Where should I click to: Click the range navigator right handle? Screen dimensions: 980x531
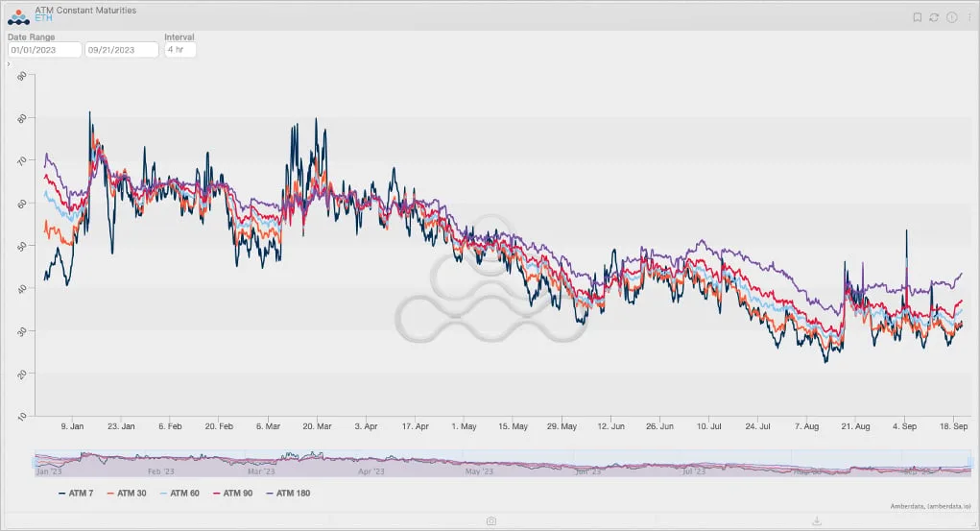(970, 464)
